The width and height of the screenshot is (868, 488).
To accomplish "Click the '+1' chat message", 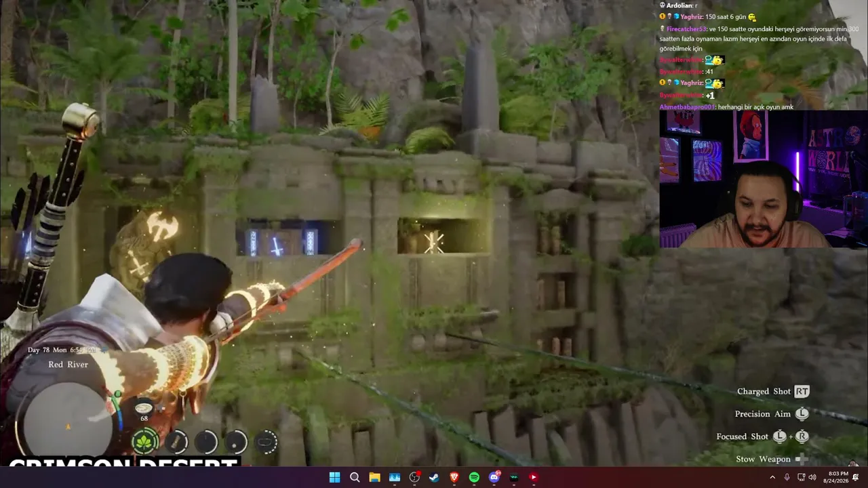I will [710, 96].
